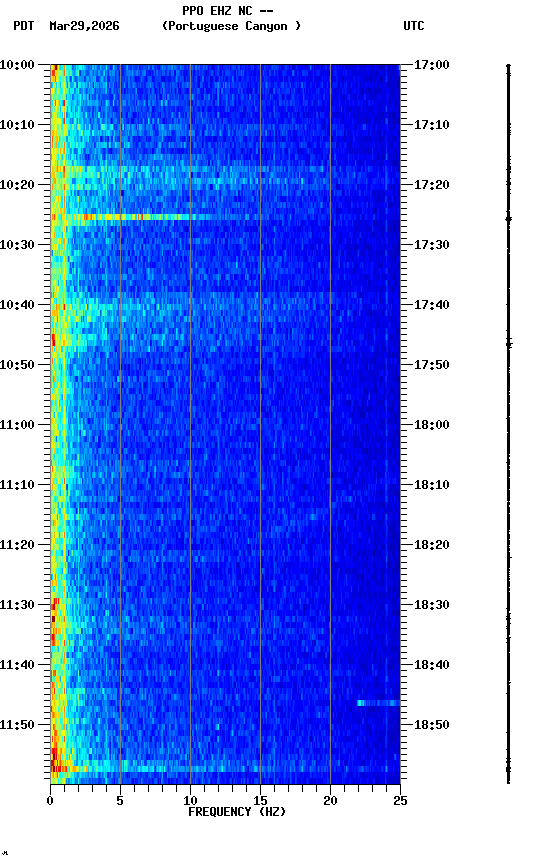Image resolution: width=552 pixels, height=864 pixels.
Task: Click the 10:20 PDT time label
Action: point(17,185)
